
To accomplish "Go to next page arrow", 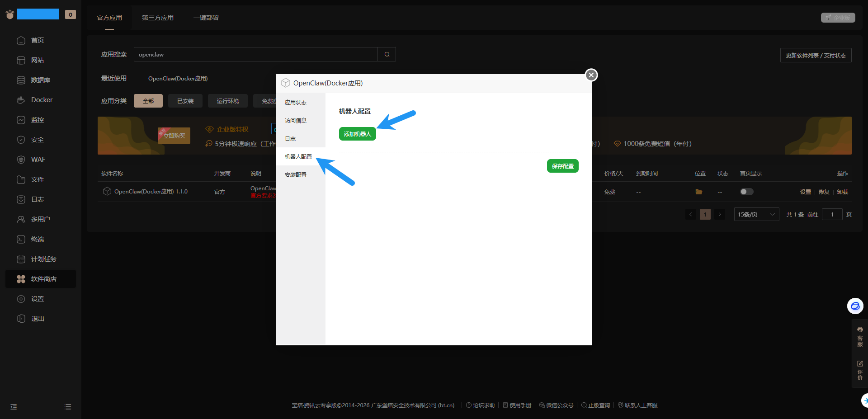I will [720, 214].
